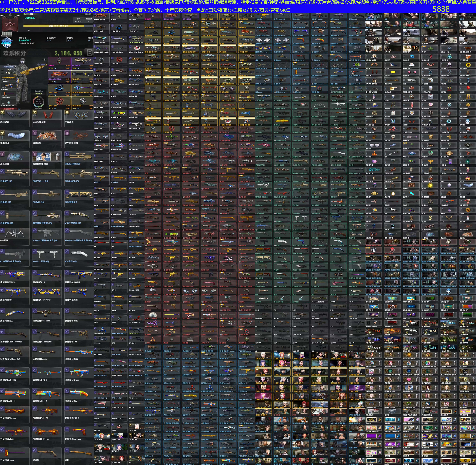Select the 狂欢庆典战旗 banner item
476x465 pixels.
[x=47, y=118]
